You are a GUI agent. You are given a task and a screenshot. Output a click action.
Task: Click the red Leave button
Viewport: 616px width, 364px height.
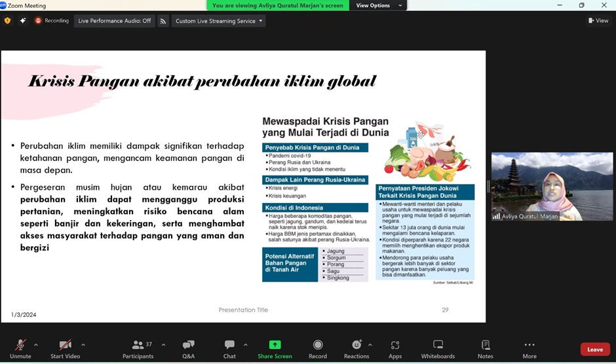594,350
